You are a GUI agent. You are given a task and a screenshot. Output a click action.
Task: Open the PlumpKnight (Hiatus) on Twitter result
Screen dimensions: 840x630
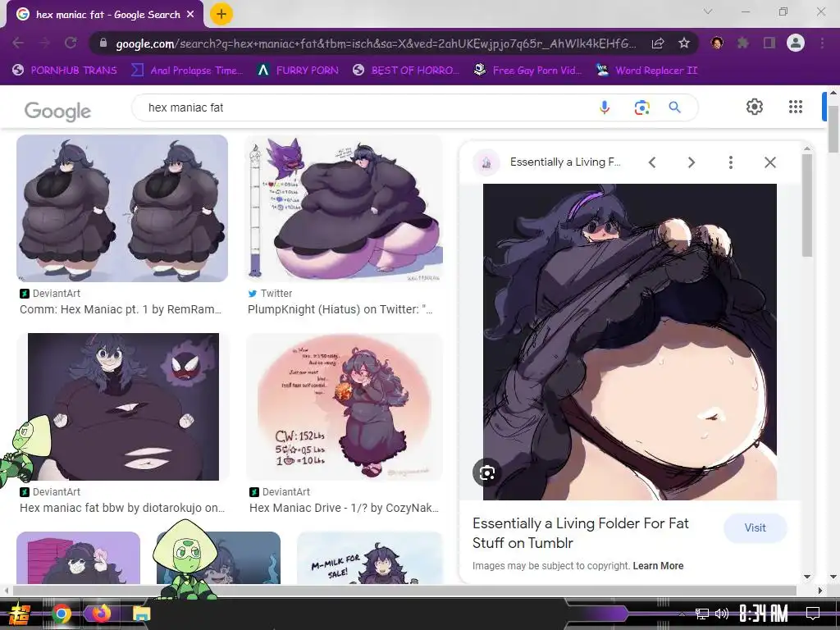point(340,309)
